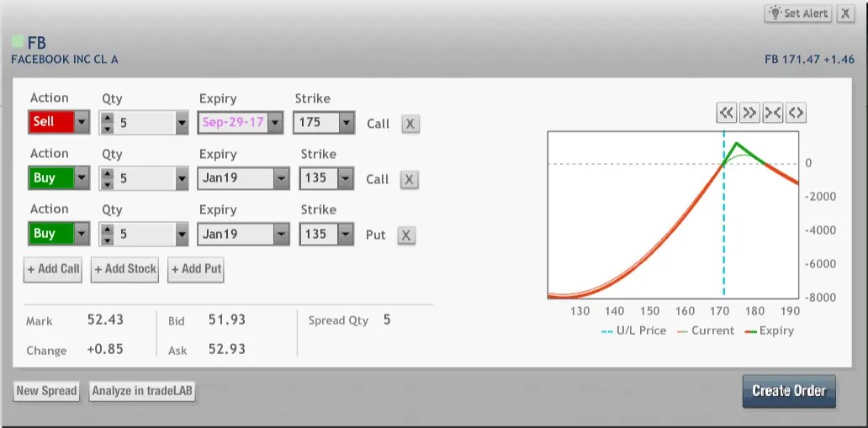Open 135 strike dropdown on Put row
This screenshot has width=868, height=428.
tap(347, 235)
